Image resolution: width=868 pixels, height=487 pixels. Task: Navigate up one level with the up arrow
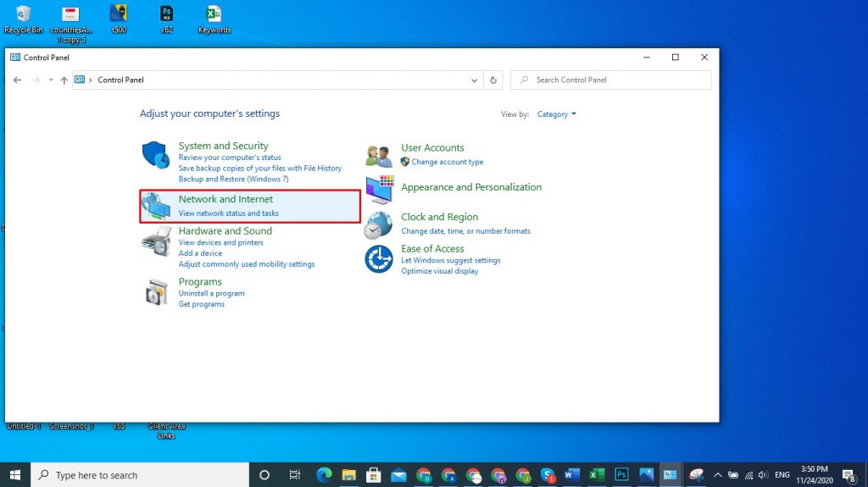tap(64, 80)
